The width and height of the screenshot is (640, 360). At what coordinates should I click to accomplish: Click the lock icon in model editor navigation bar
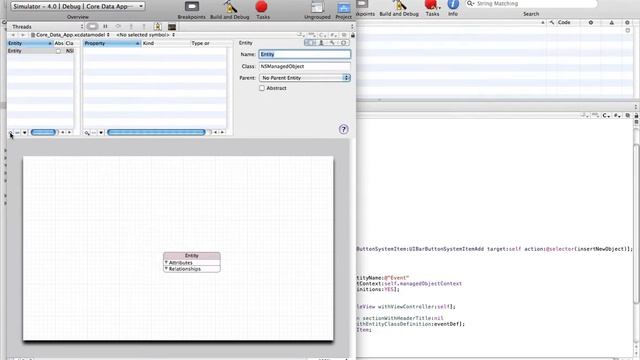point(353,35)
